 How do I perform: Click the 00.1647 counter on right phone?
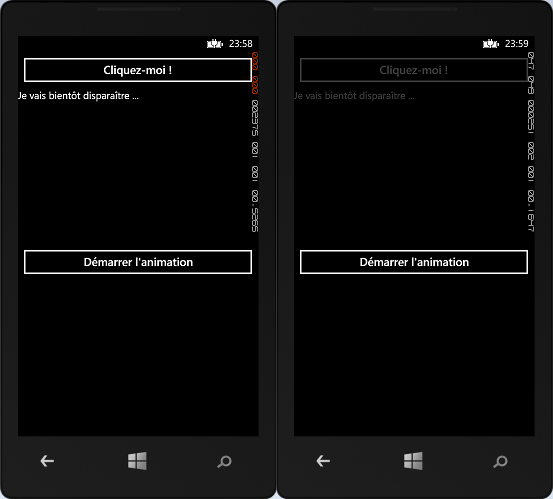531,211
